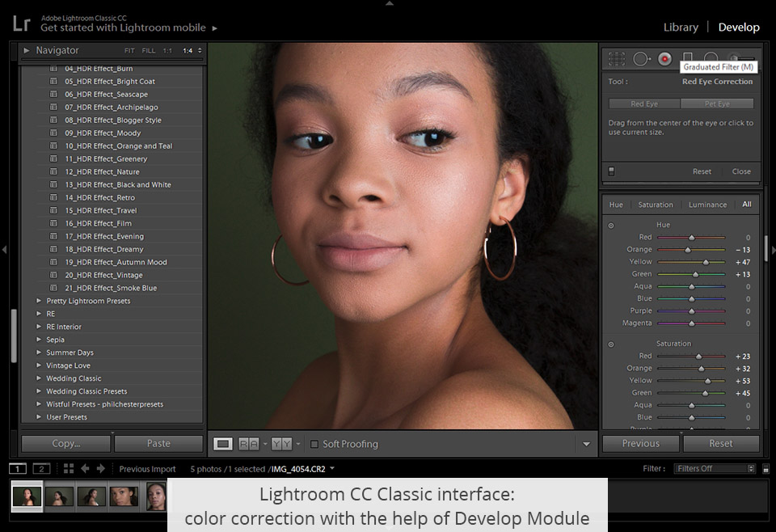
Task: Select the Crop Overlay tool
Action: [617, 58]
